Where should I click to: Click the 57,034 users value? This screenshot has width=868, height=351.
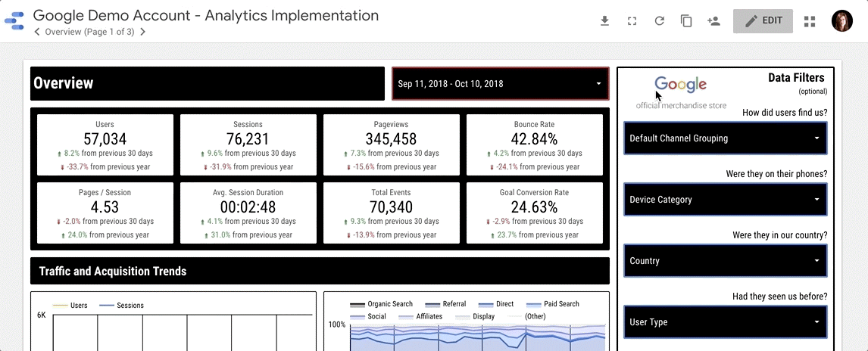pos(105,138)
